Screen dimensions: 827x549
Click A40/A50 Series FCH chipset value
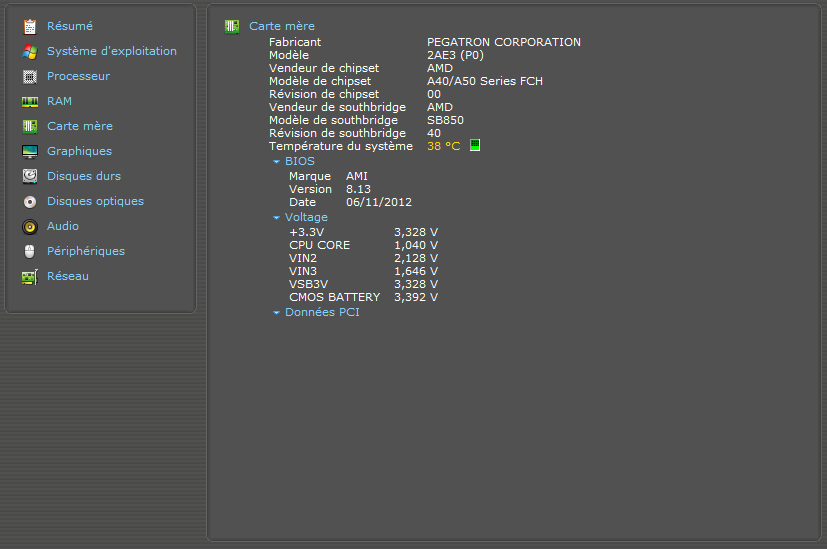click(485, 81)
